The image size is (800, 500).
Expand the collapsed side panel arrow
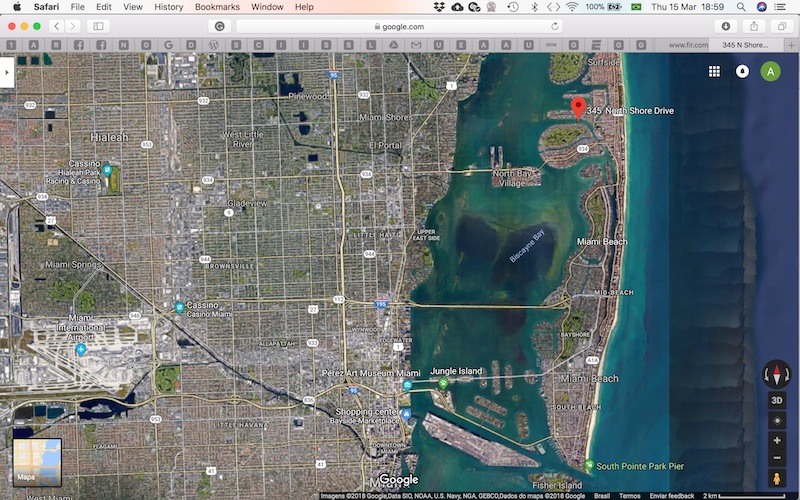pos(7,73)
